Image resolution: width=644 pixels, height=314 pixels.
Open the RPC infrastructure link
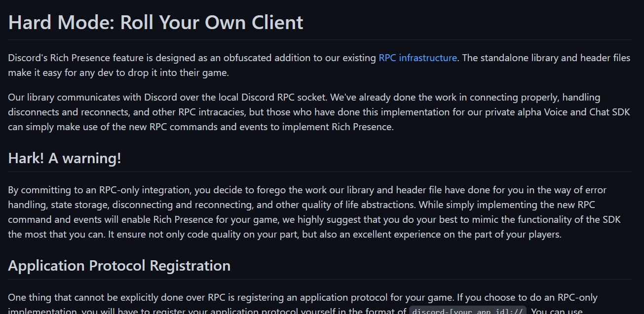point(417,58)
